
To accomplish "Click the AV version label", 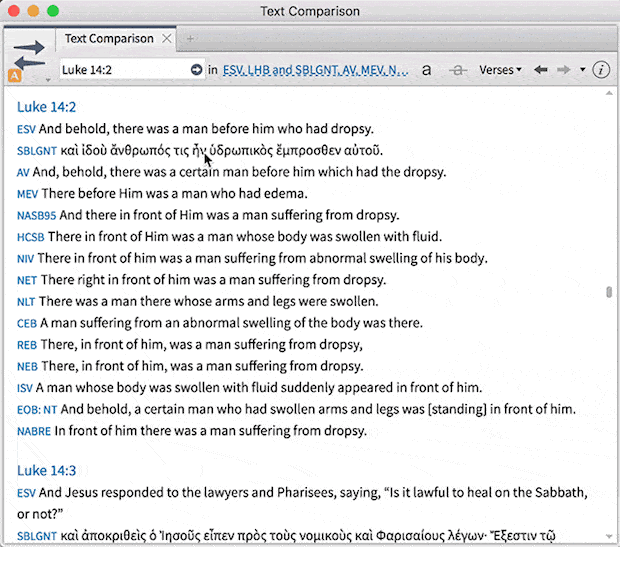I will 23,173.
